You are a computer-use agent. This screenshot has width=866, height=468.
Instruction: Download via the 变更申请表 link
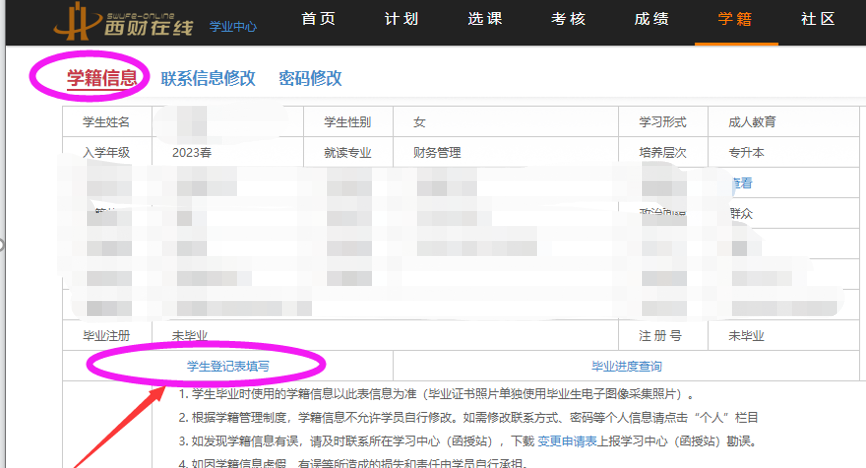[x=567, y=441]
